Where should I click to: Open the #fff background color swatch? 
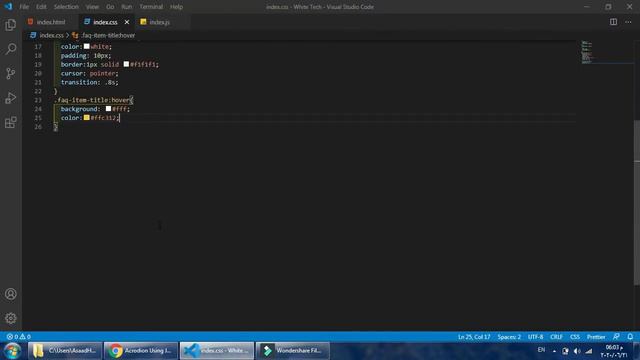tap(108, 109)
